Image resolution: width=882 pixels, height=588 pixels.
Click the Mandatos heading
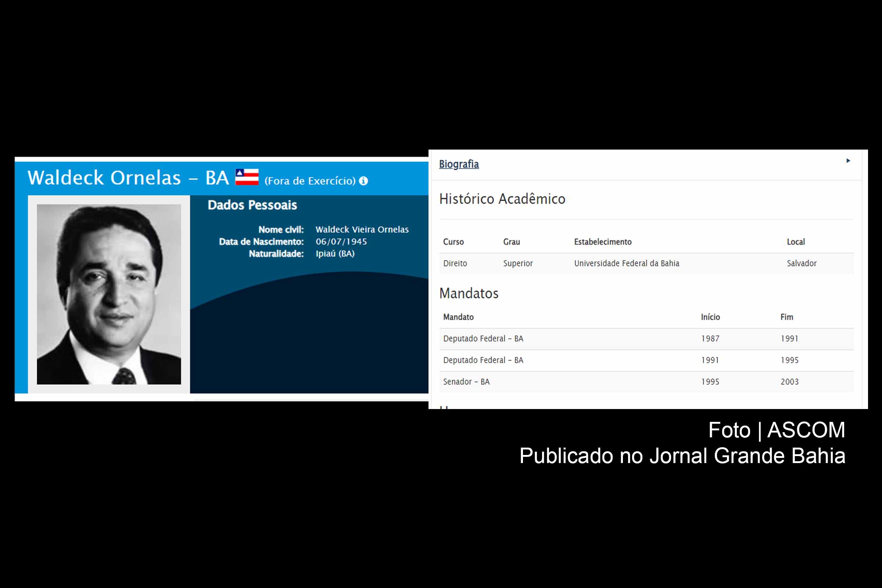coord(469,293)
